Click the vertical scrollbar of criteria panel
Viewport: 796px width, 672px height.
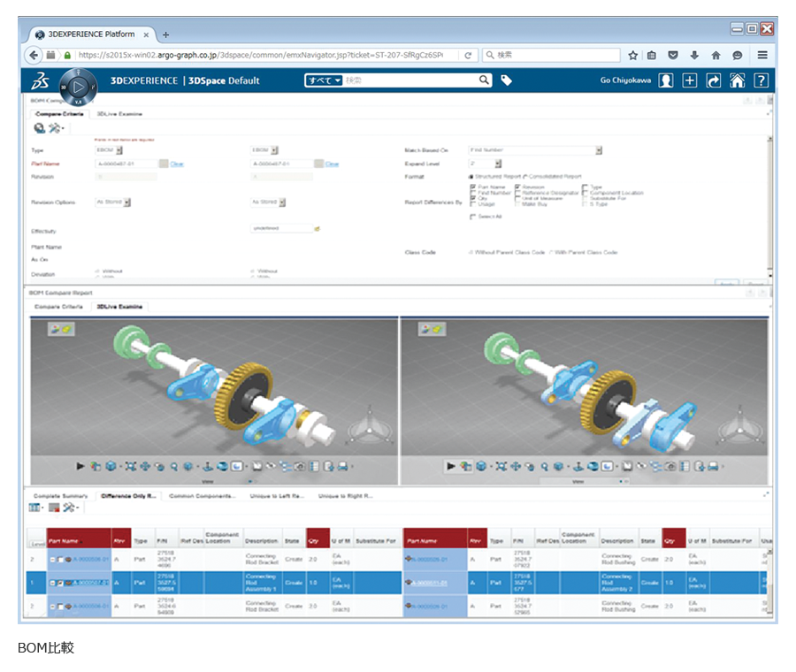(769, 203)
